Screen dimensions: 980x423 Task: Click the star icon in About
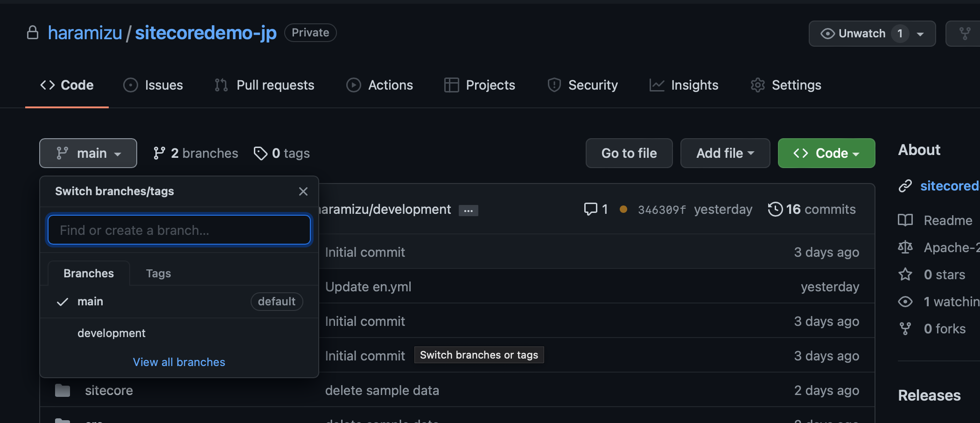pyautogui.click(x=905, y=275)
